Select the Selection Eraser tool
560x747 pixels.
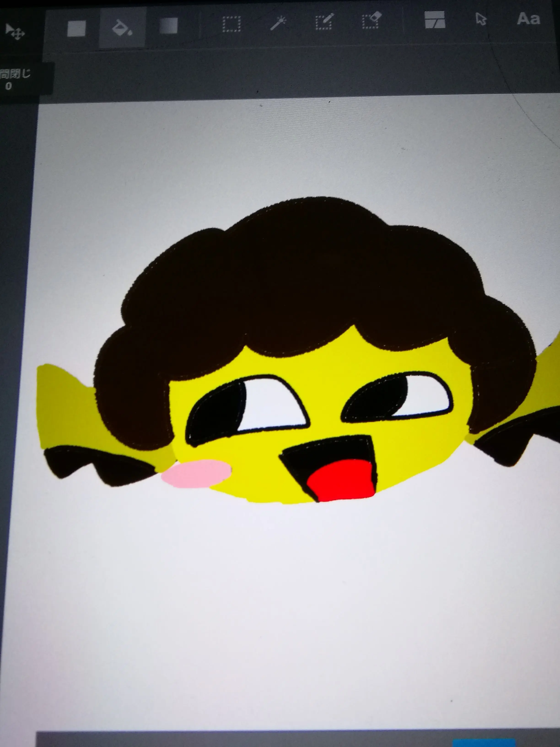click(372, 20)
